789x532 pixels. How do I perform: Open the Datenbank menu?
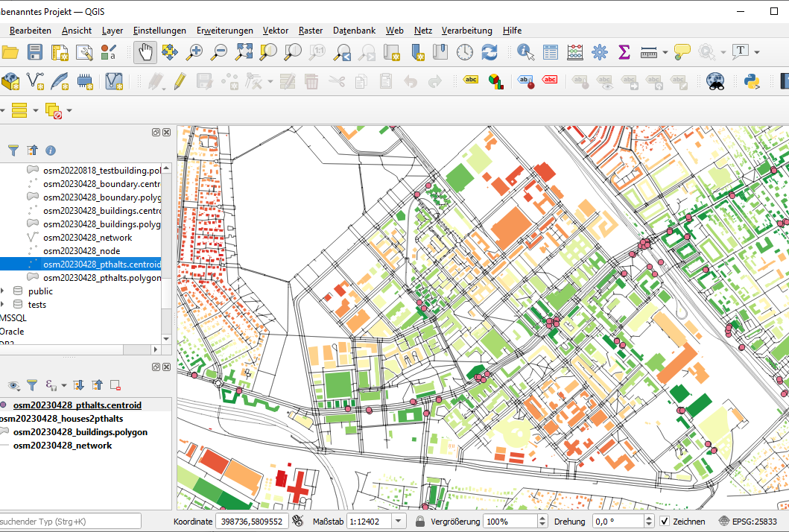coord(354,31)
